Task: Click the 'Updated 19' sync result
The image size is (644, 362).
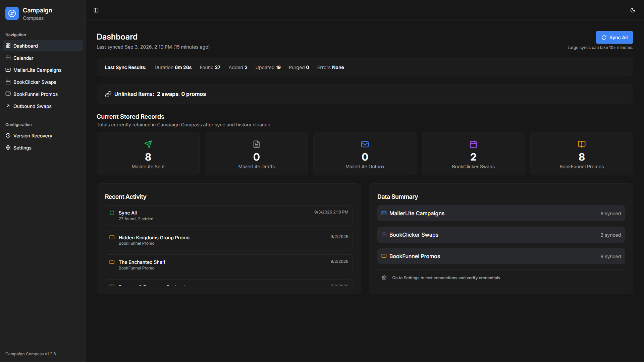Action: (268, 67)
